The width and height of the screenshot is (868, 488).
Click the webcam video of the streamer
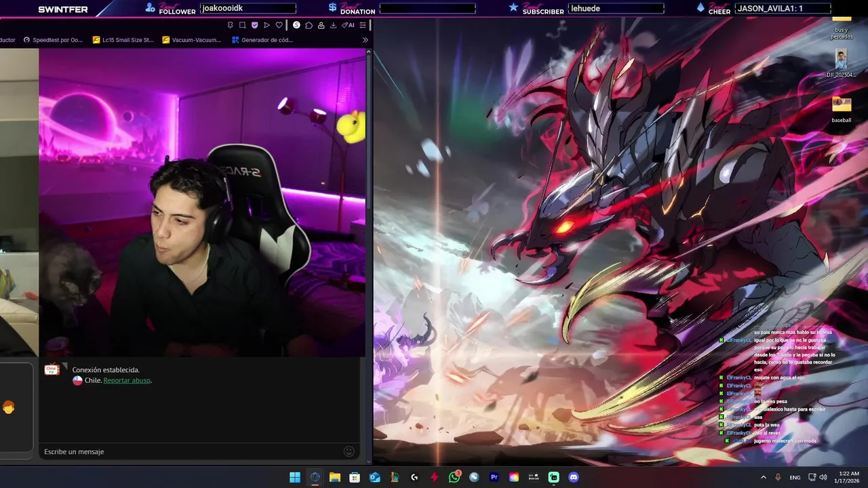tap(202, 203)
